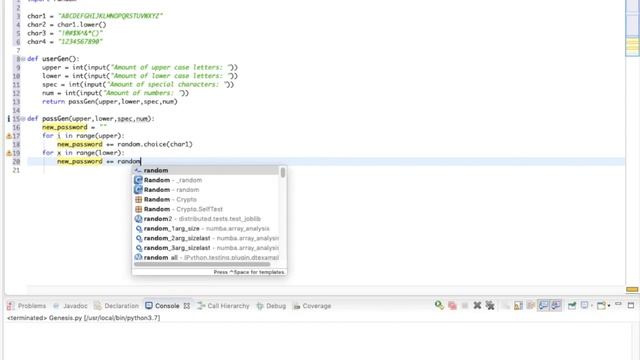Choose 'random_2arg_sizelast' completion entry

(x=206, y=238)
